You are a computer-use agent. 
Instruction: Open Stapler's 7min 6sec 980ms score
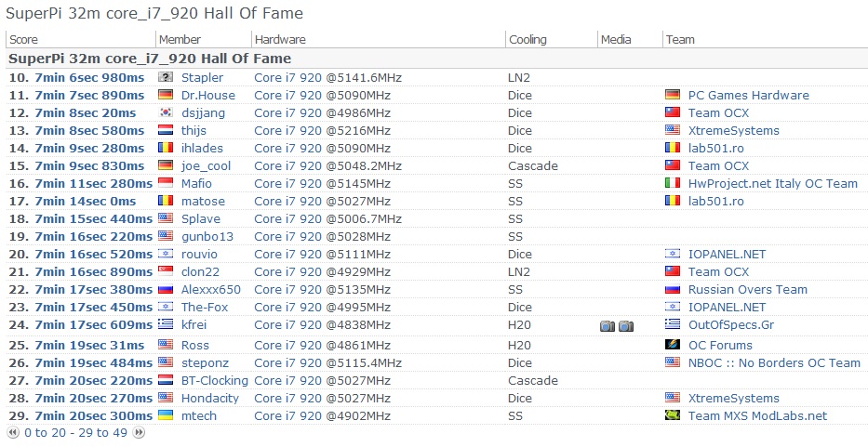(x=89, y=77)
